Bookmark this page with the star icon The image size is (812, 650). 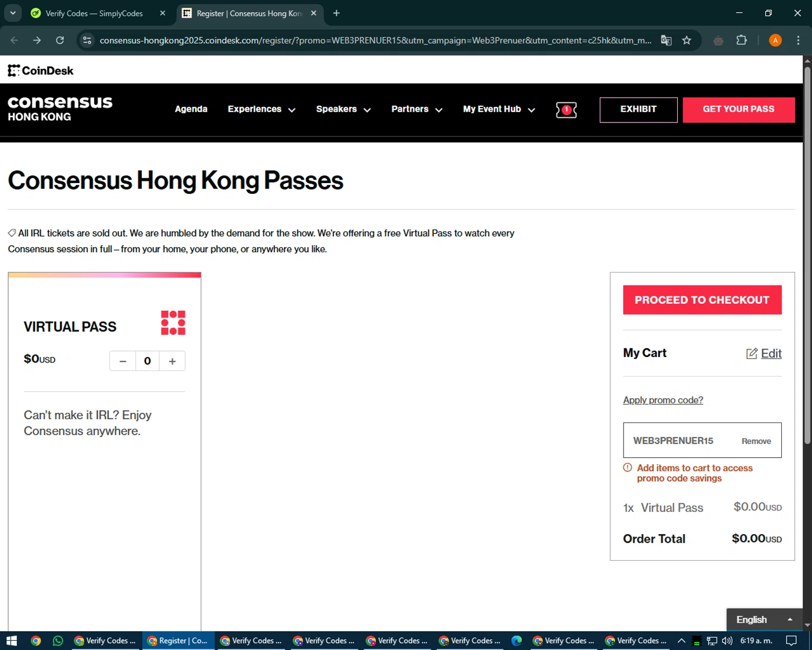(686, 40)
